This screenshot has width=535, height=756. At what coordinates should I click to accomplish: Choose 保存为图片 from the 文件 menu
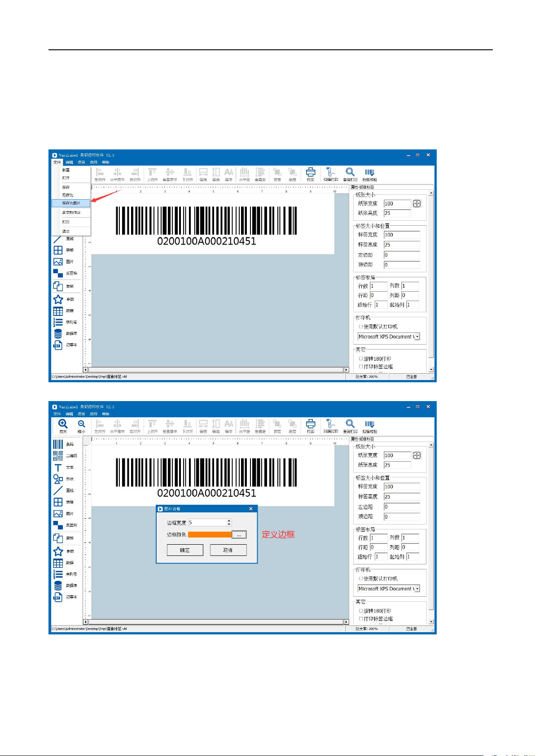coord(71,203)
